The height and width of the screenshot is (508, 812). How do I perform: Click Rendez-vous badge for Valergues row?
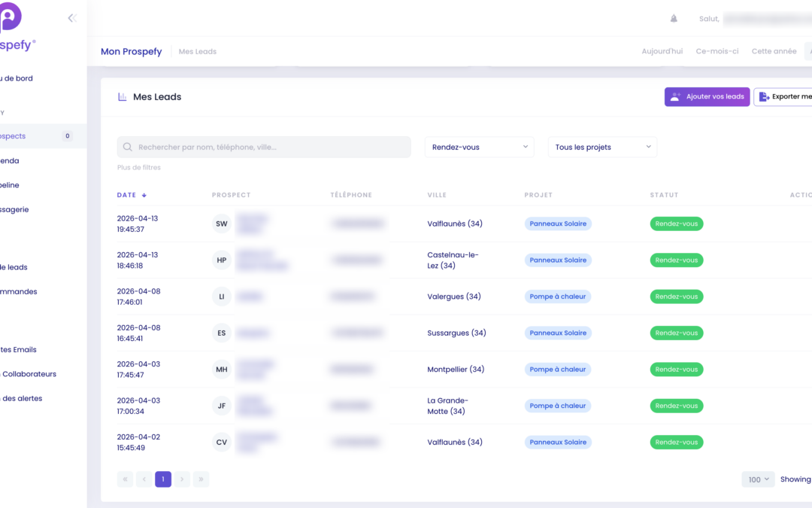tap(677, 297)
